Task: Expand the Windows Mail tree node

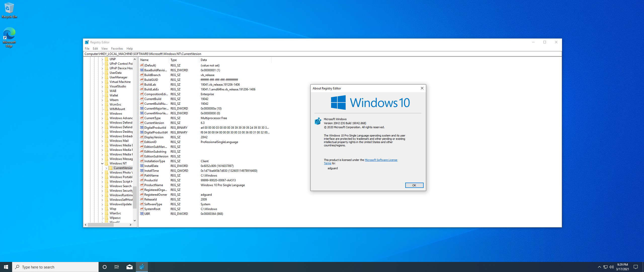Action: 102,141
